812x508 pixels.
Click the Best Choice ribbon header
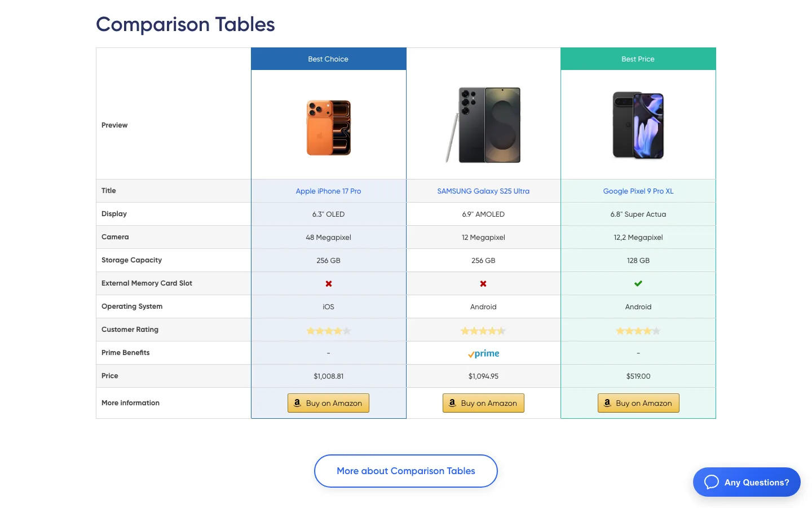click(x=328, y=59)
